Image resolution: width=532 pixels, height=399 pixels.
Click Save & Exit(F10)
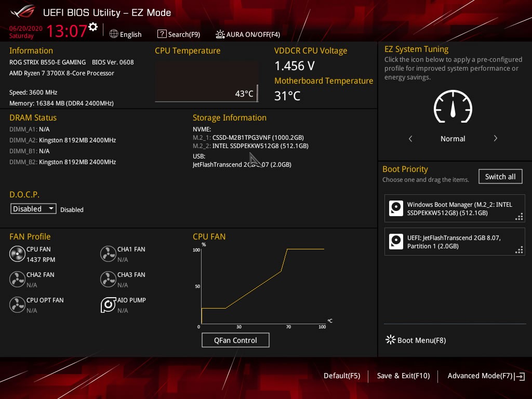[403, 376]
